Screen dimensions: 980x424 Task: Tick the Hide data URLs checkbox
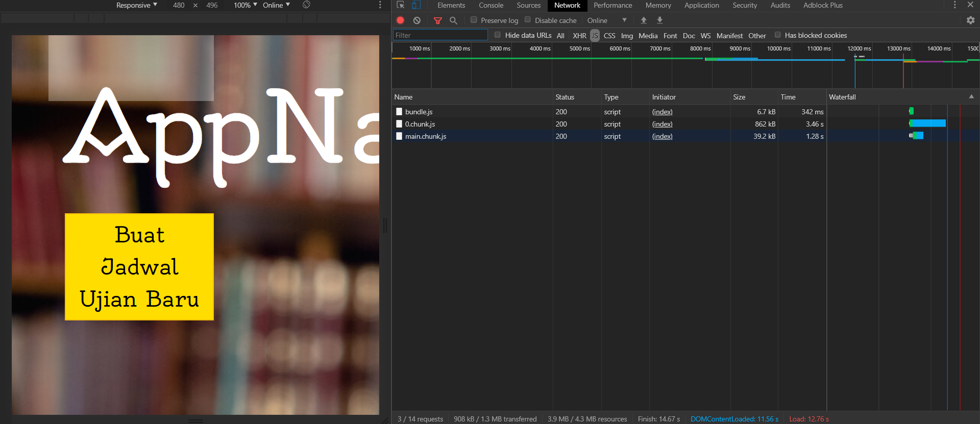tap(498, 35)
